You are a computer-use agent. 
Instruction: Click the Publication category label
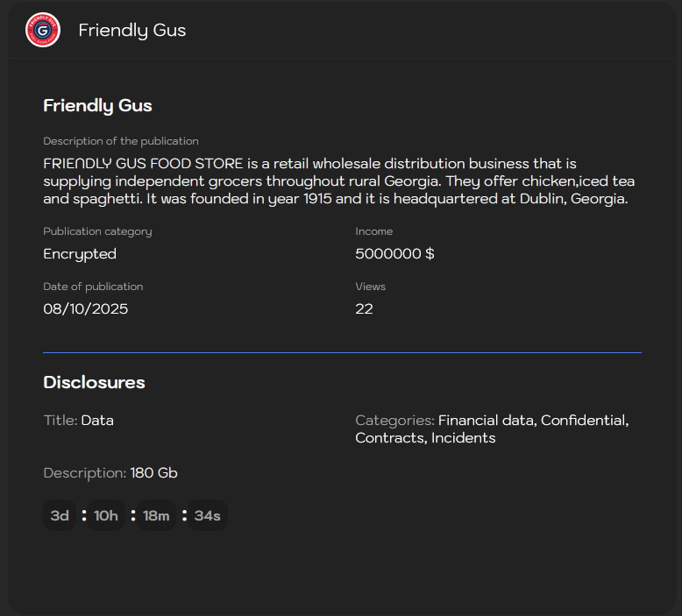pyautogui.click(x=98, y=231)
